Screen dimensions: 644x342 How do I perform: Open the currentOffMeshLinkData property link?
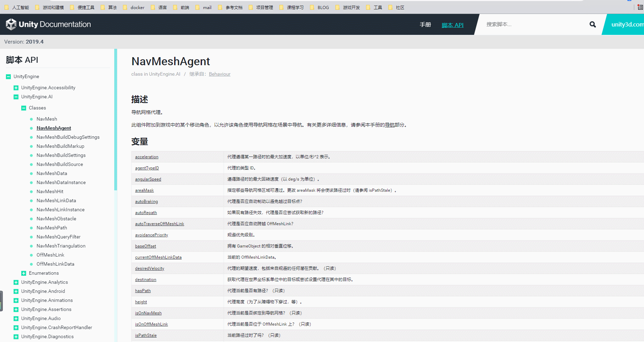click(158, 257)
